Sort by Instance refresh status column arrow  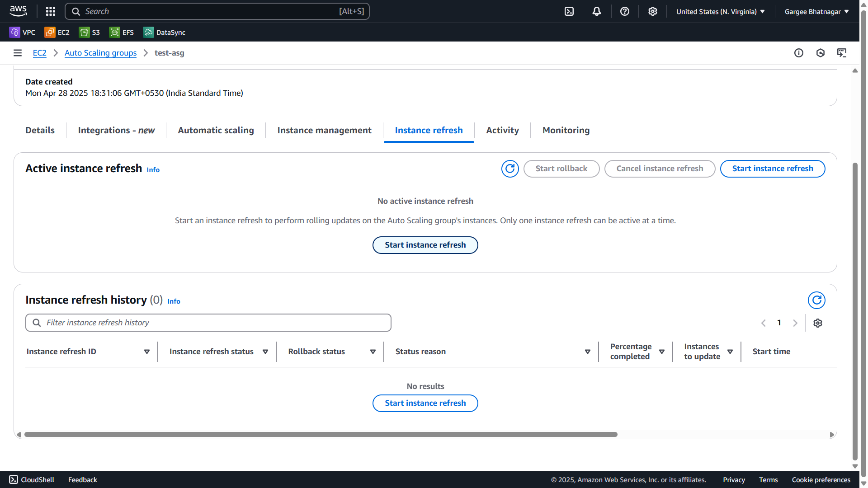[265, 352]
